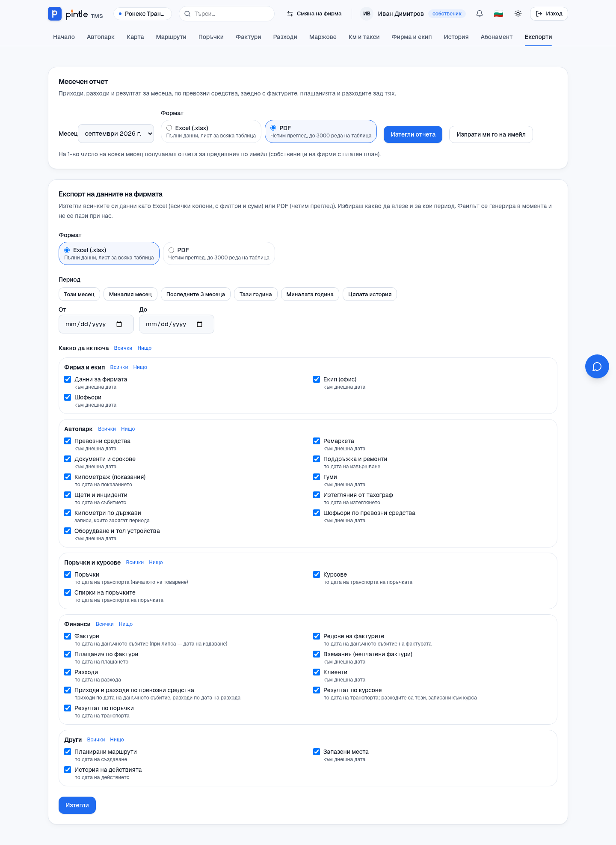Choose Excel (.xlsx) format for the monthly report
Image resolution: width=616 pixels, height=845 pixels.
tap(211, 131)
